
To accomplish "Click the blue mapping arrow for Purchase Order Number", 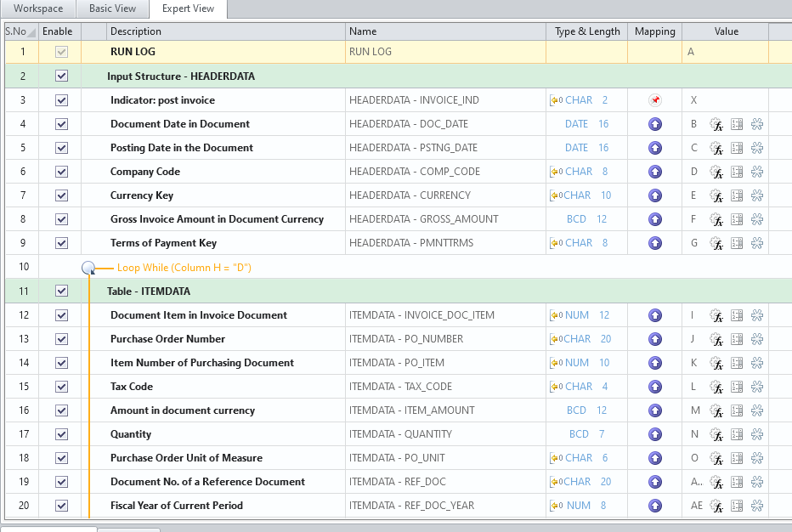I will pos(655,339).
